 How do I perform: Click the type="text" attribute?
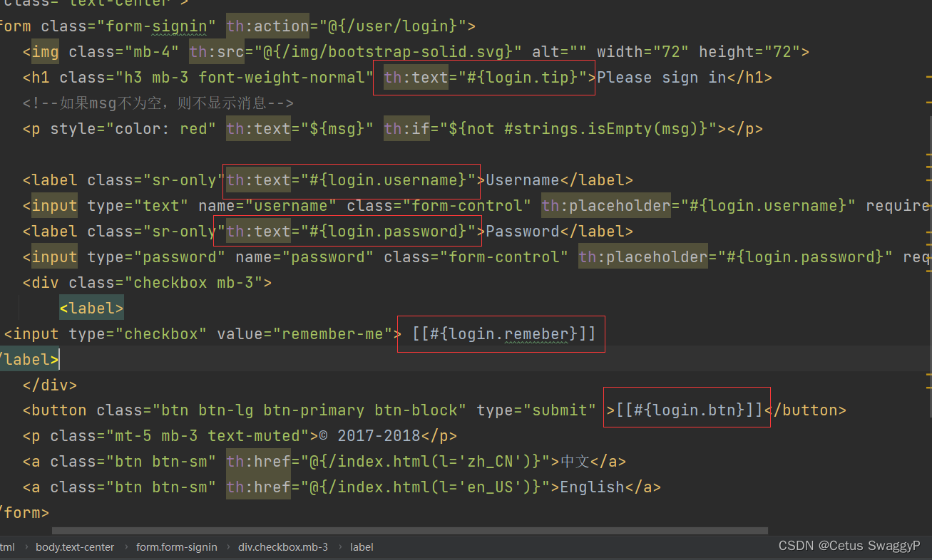coord(138,206)
